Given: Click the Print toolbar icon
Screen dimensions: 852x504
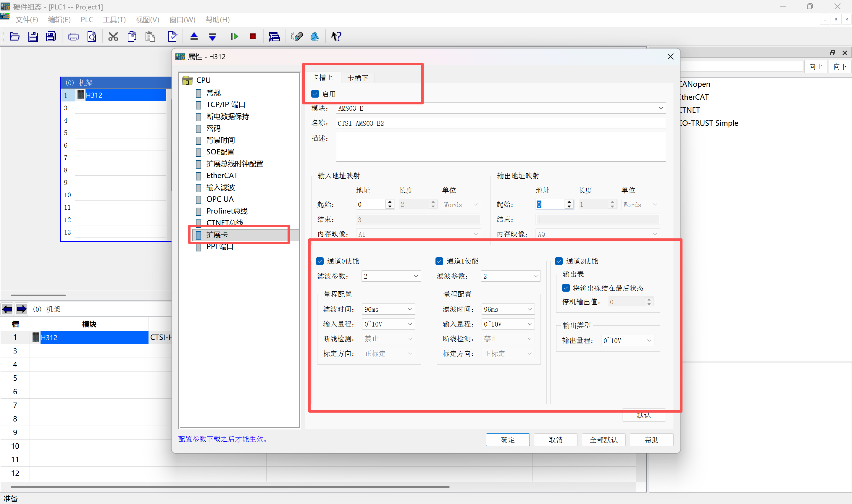Looking at the screenshot, I should tap(73, 36).
